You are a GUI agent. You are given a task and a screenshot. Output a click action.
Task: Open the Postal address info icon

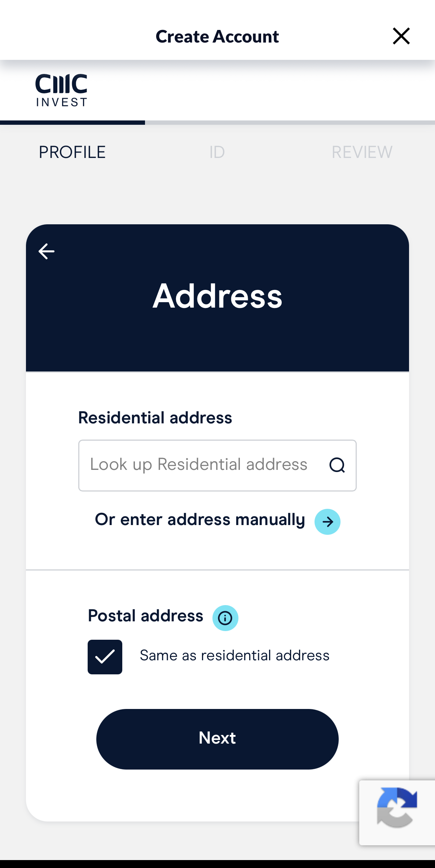225,618
